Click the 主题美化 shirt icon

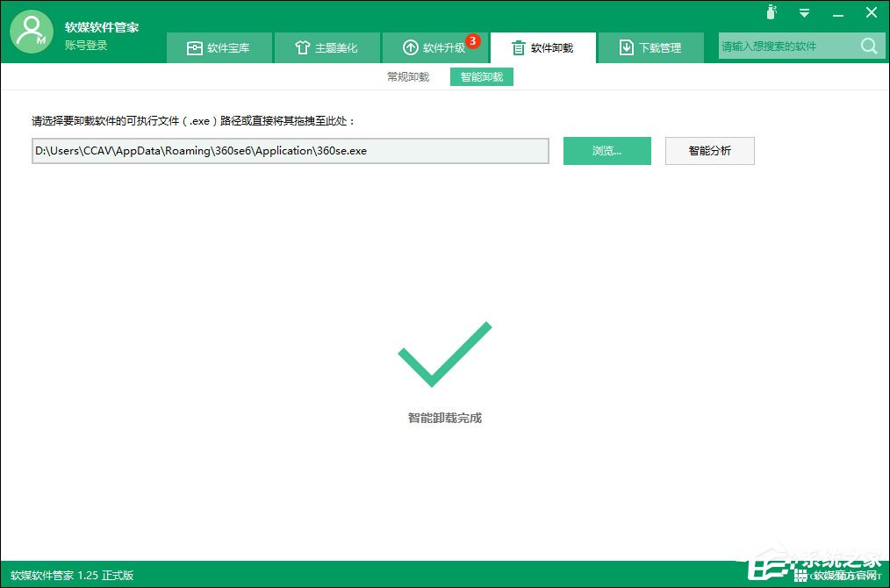point(303,48)
